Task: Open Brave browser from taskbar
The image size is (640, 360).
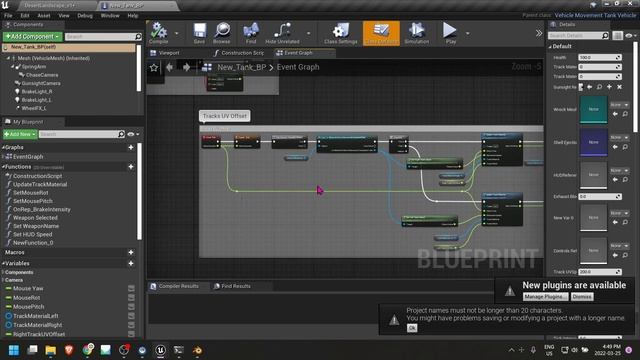Action: (x=69, y=350)
